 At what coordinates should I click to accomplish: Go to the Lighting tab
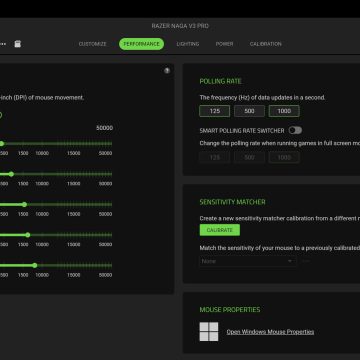coord(188,44)
